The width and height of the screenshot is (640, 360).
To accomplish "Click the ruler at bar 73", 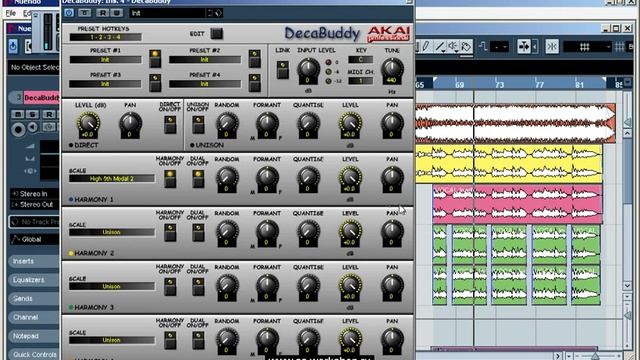I will pos(500,85).
